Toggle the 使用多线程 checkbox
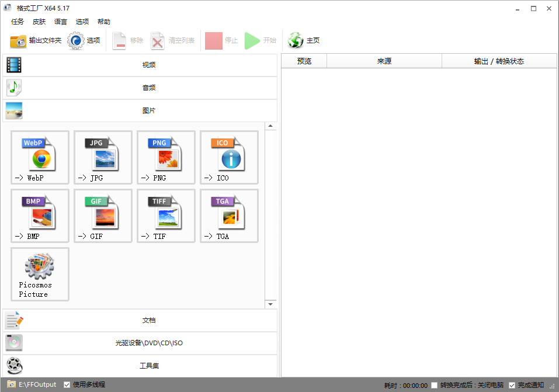Image resolution: width=559 pixels, height=392 pixels. (x=67, y=384)
